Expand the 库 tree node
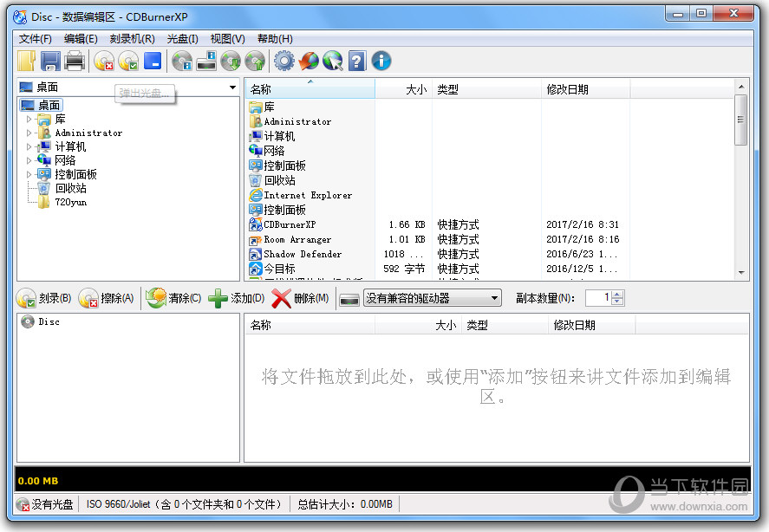This screenshot has width=769, height=532. (29, 120)
